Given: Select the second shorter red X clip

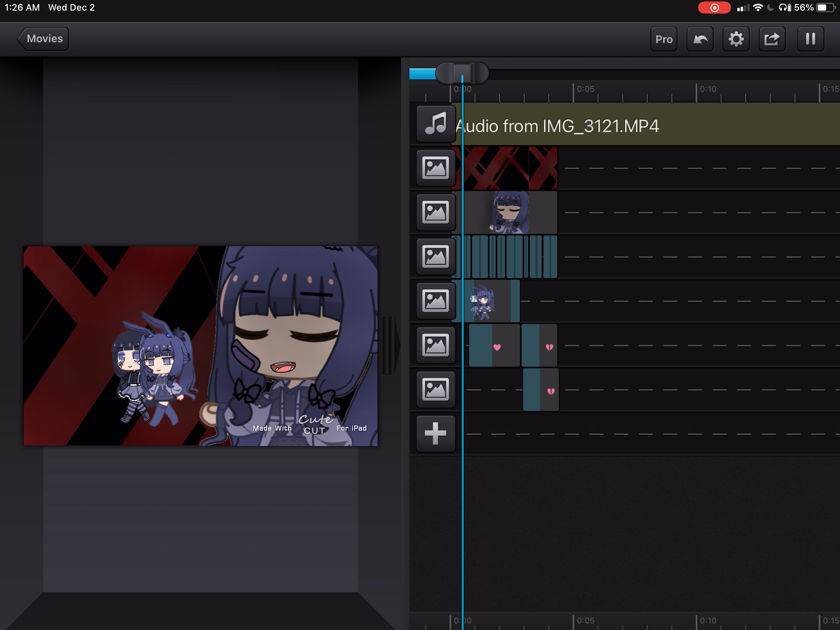Looking at the screenshot, I should (543, 168).
